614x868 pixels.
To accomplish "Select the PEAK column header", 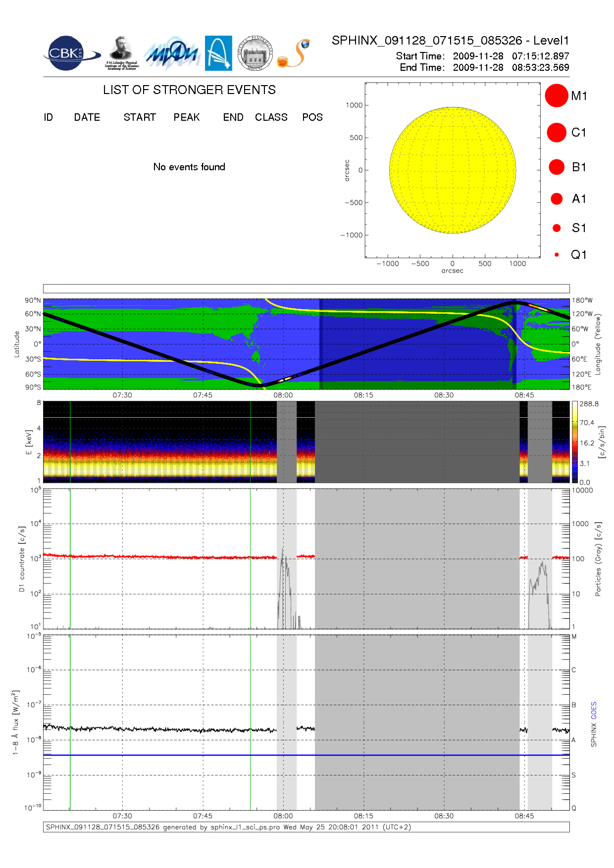I will [187, 117].
